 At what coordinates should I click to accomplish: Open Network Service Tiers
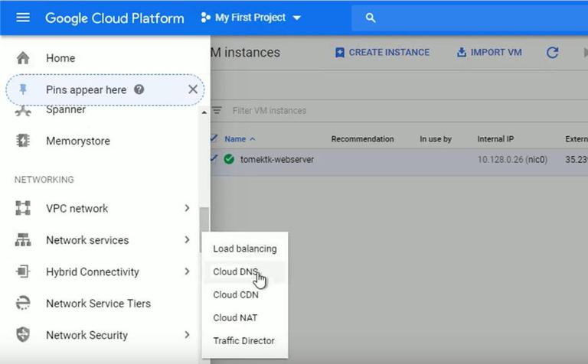98,304
